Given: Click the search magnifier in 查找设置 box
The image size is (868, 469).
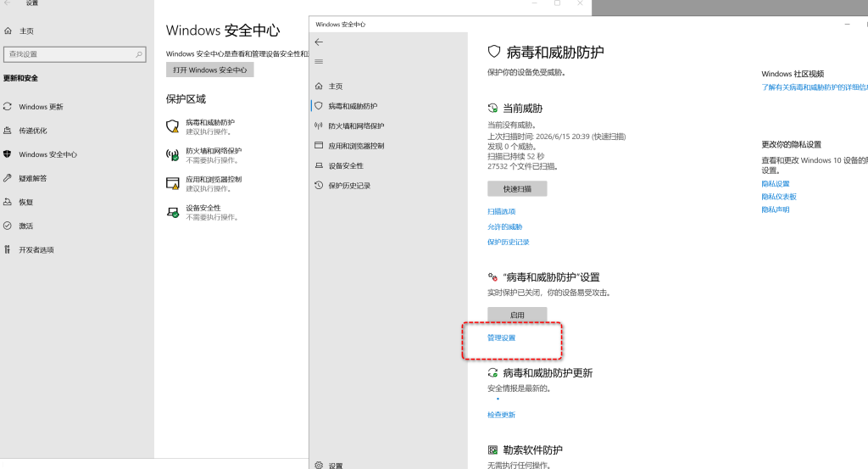Looking at the screenshot, I should 139,54.
